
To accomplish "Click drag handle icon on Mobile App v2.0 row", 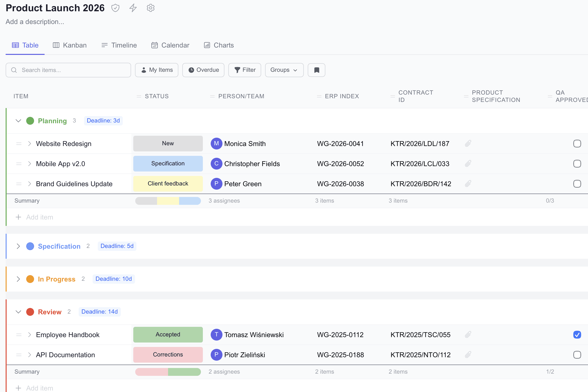I will point(19,164).
